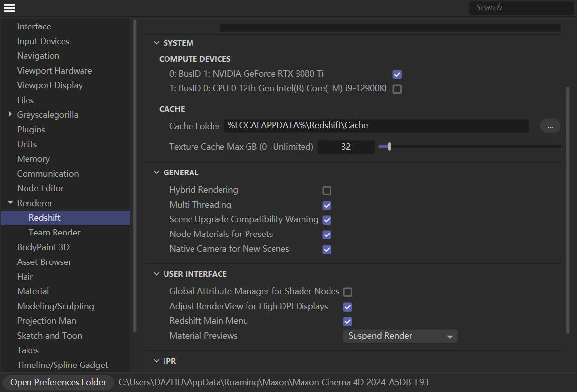The width and height of the screenshot is (577, 392).
Task: Uncheck Scene Upgrade Compatibility Warning
Action: (x=327, y=220)
